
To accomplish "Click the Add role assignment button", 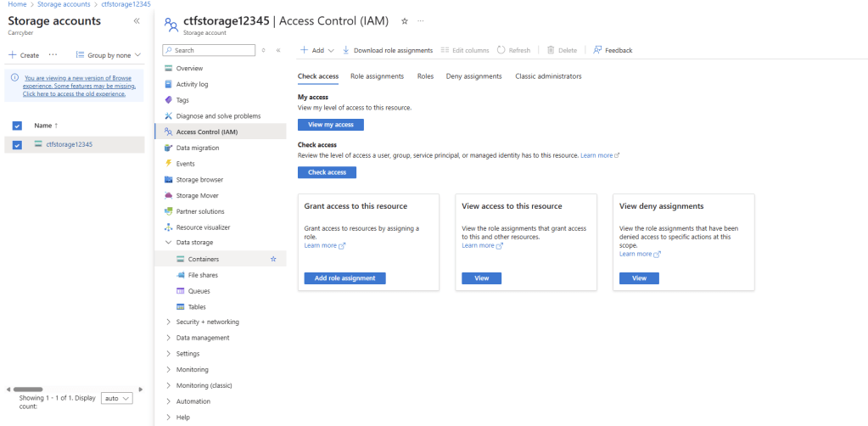I will pos(344,278).
